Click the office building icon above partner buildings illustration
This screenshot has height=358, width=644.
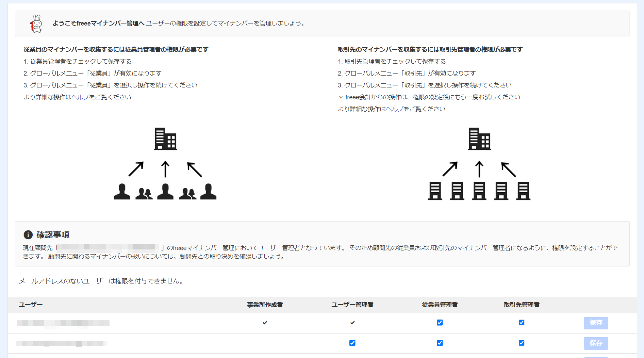(479, 139)
